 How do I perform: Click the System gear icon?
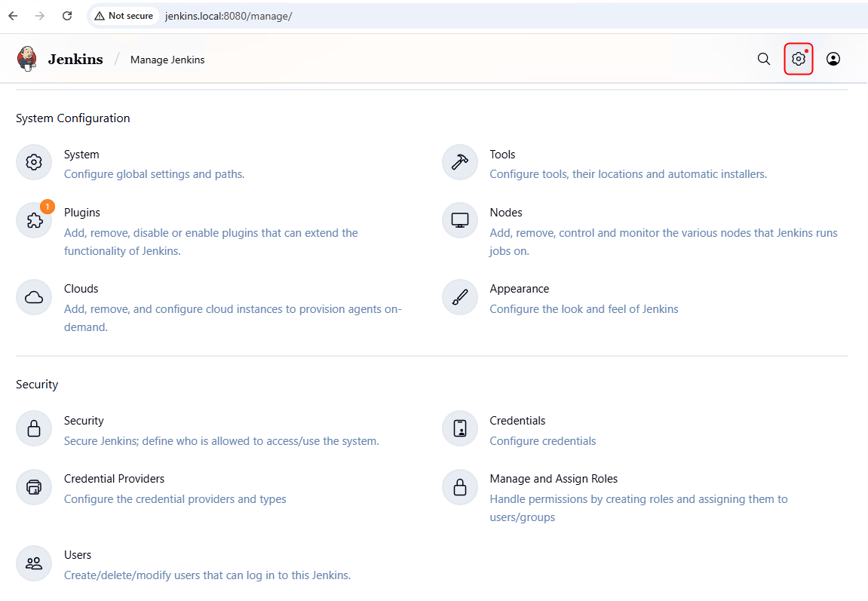click(x=34, y=162)
